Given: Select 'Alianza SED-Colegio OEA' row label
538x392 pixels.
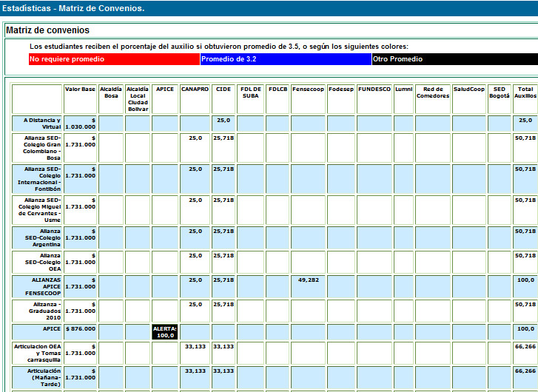Looking at the screenshot, I should 37,262.
